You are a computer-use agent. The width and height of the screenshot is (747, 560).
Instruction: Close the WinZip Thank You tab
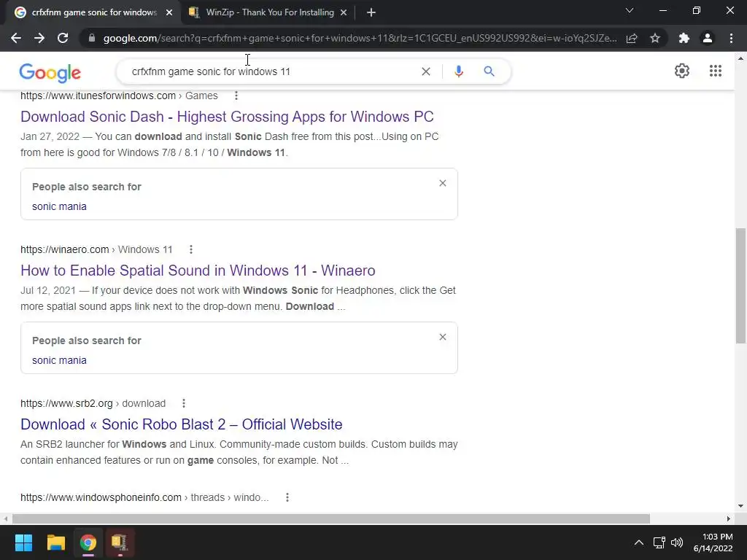pos(344,13)
